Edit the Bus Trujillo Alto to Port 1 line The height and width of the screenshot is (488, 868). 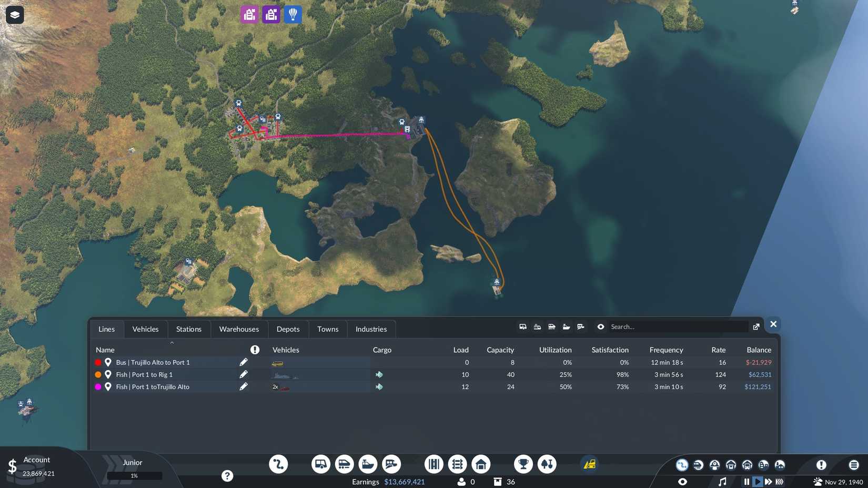tap(244, 362)
